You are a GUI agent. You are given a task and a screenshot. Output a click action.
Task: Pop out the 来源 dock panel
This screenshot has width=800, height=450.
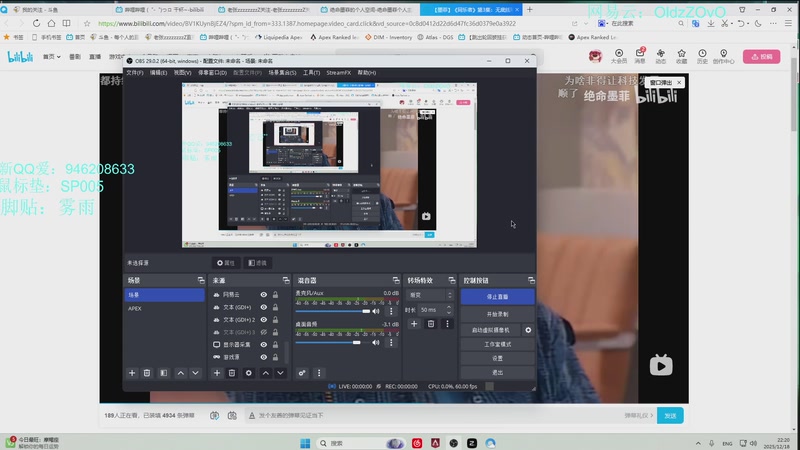tap(286, 281)
